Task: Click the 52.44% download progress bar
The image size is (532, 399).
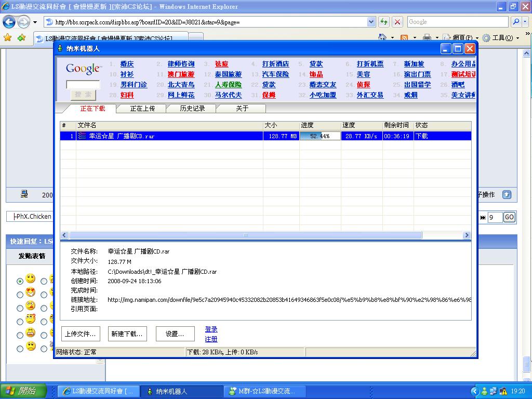Action: point(320,136)
